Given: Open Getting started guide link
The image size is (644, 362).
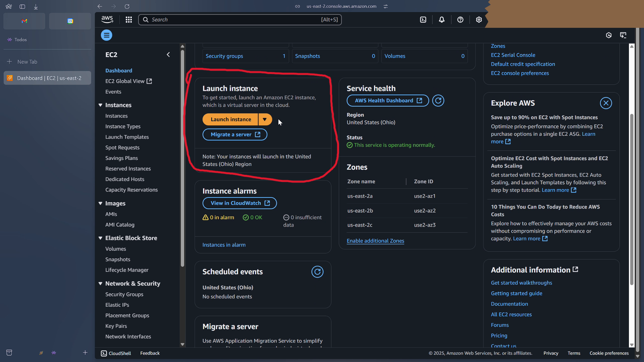Looking at the screenshot, I should 517,293.
